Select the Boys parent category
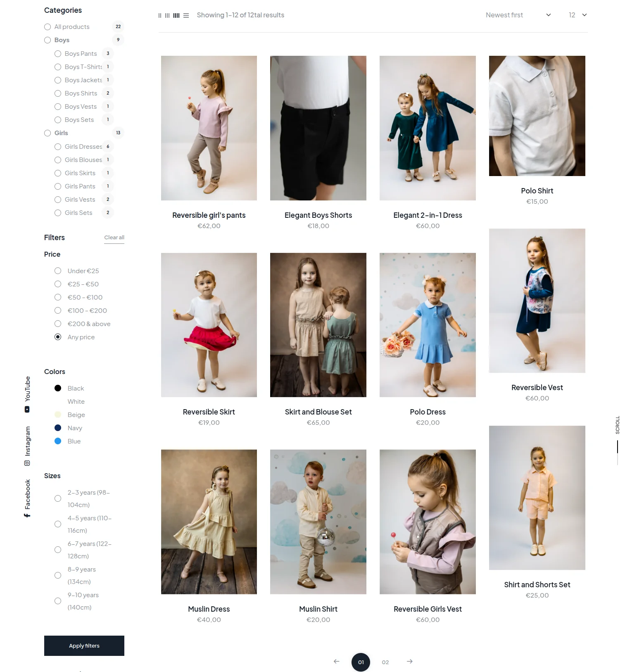 48,40
